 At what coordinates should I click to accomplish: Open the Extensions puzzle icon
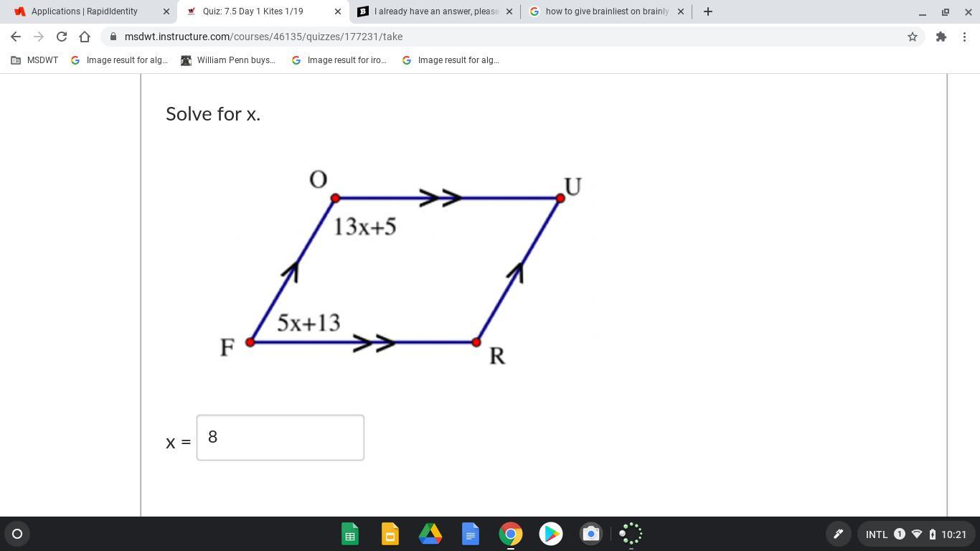[x=941, y=37]
